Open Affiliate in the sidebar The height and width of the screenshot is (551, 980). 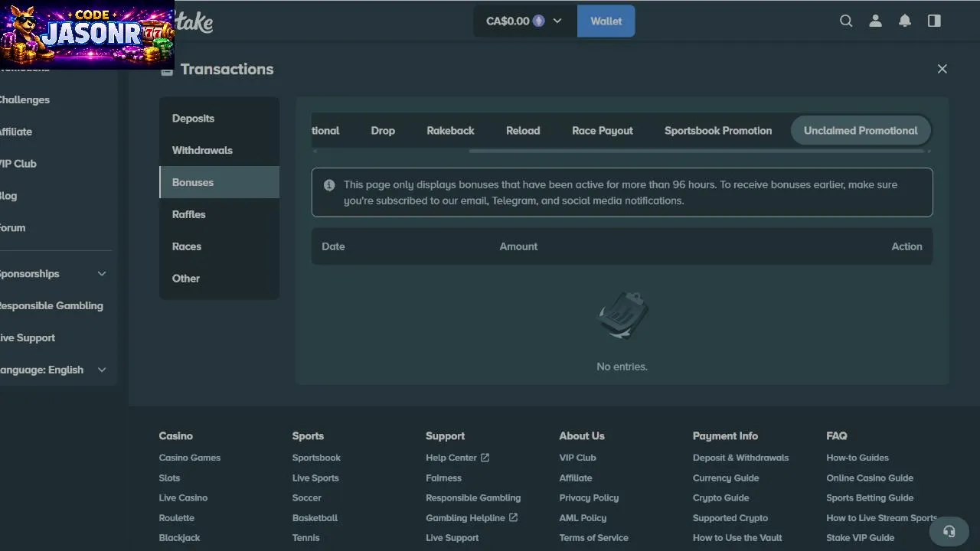[16, 132]
